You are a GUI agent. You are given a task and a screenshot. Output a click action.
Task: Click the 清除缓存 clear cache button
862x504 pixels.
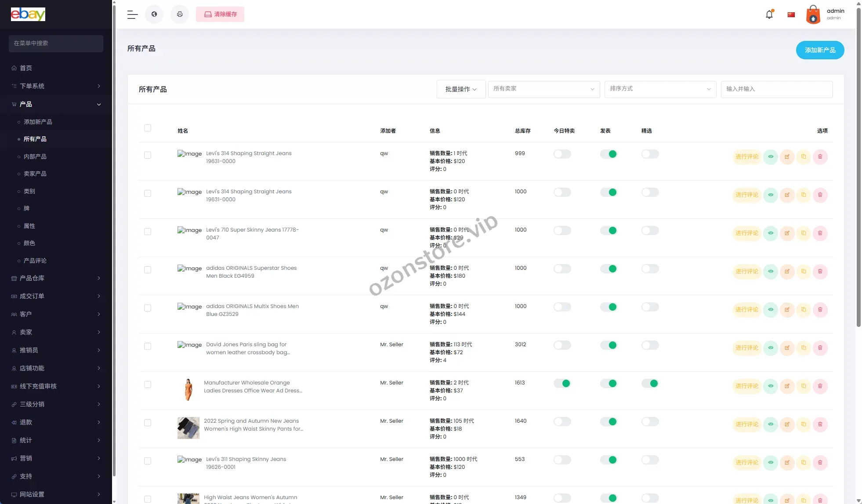coord(220,15)
